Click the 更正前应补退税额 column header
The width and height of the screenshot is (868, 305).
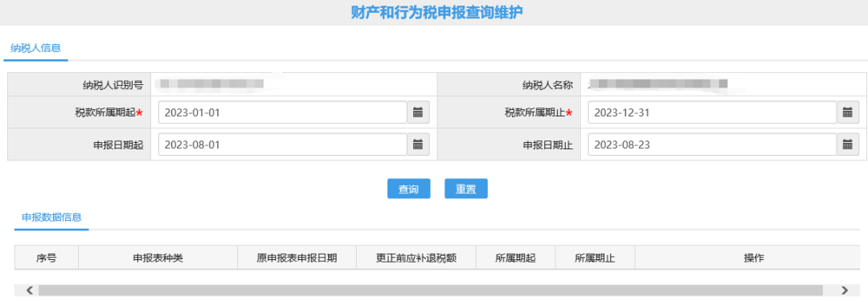tap(416, 258)
